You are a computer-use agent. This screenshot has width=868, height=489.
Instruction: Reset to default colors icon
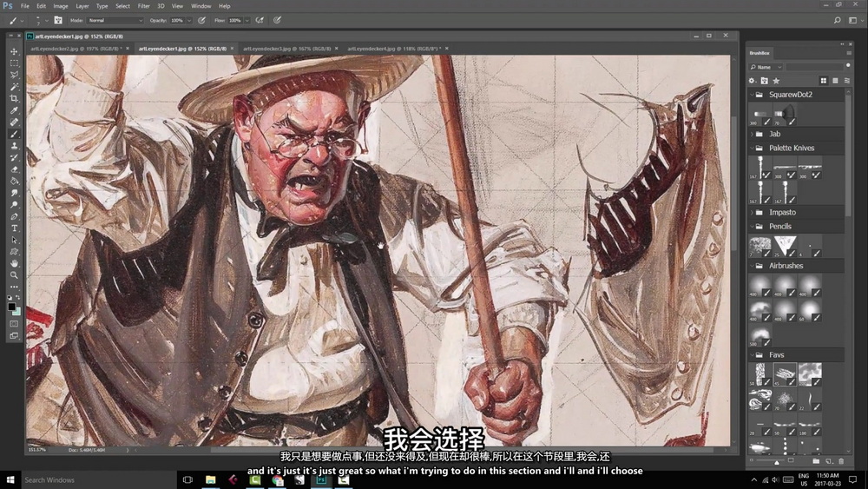point(10,297)
